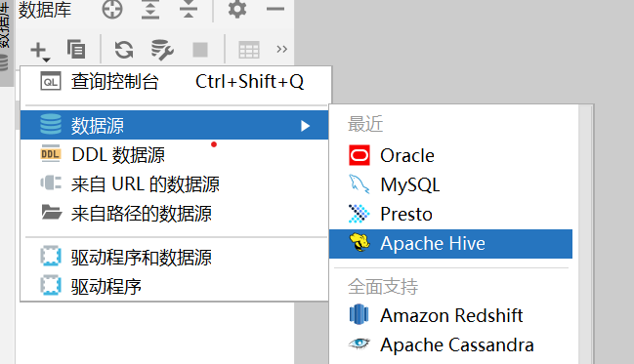Click the Presto dotted logo icon
Screen dimensions: 634x364
point(359,214)
